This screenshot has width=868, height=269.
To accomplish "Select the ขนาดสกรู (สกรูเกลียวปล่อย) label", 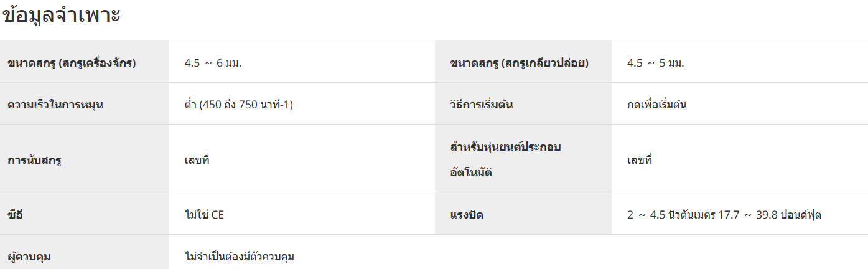I will tap(519, 63).
